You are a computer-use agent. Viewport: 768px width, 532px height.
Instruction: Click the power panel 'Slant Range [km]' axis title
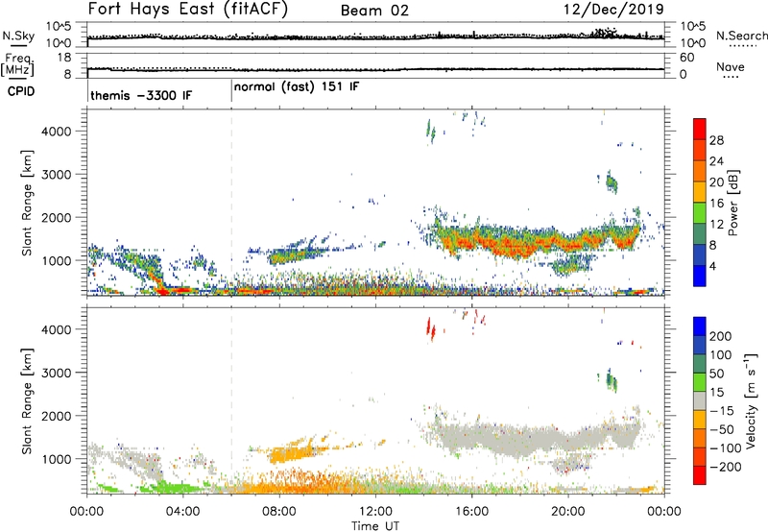27,203
